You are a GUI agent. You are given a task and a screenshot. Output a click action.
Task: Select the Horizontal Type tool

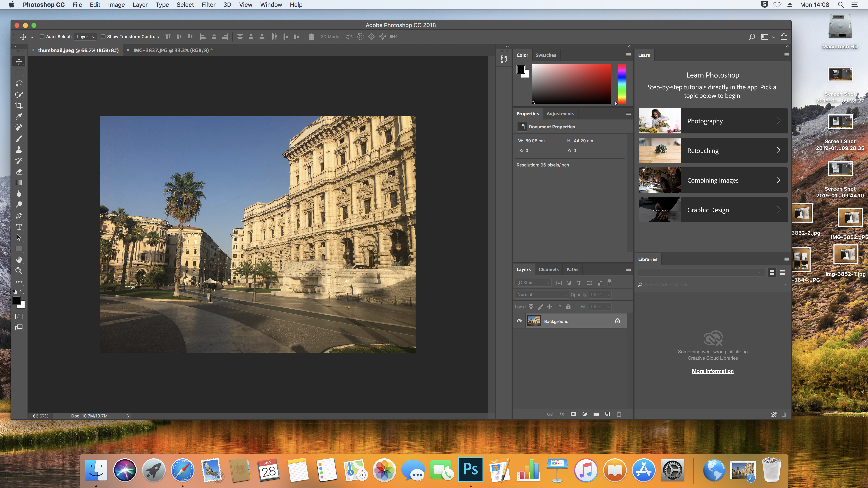coord(19,227)
